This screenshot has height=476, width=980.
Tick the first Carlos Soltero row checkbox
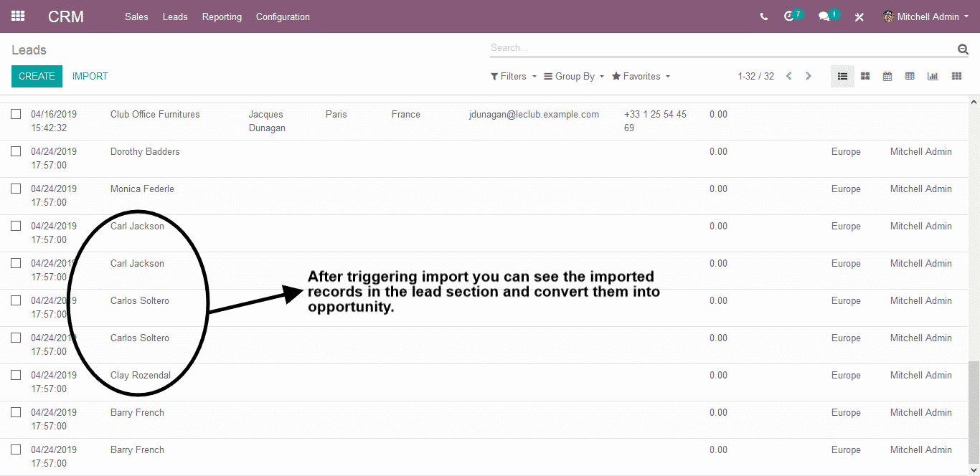16,300
